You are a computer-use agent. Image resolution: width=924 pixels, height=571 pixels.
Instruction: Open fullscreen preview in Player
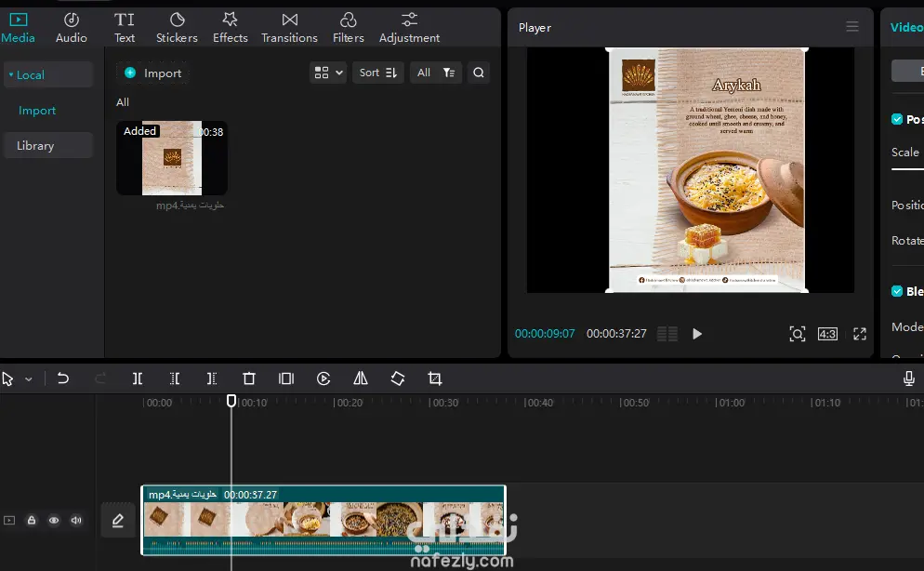[860, 334]
